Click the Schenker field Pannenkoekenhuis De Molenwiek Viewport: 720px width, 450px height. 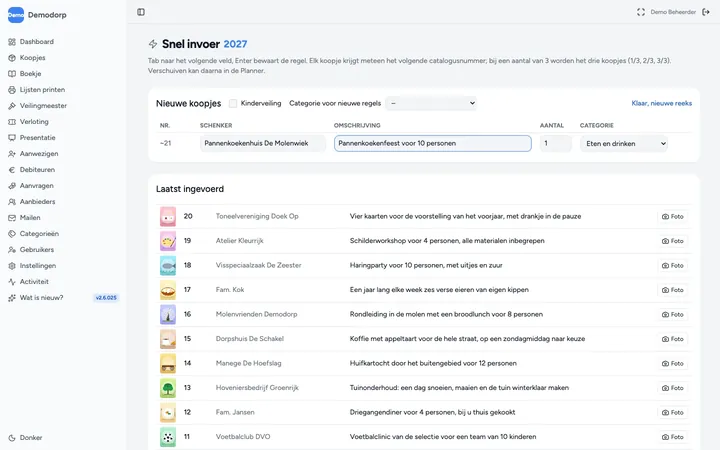coord(263,143)
